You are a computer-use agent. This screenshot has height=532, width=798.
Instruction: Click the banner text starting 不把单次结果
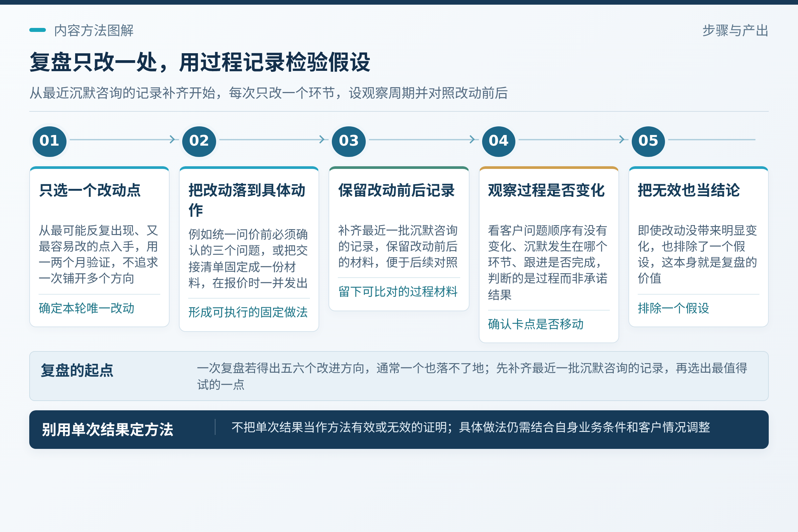coord(470,427)
